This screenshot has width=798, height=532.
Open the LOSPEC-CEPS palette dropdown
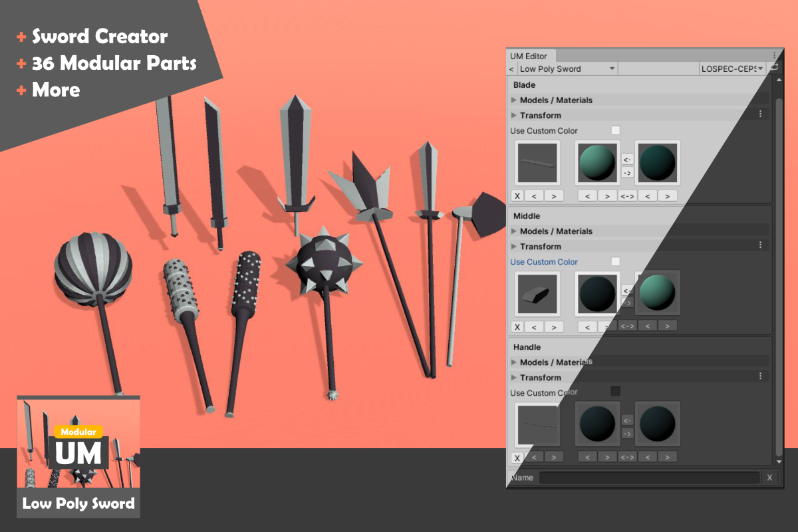pos(733,68)
